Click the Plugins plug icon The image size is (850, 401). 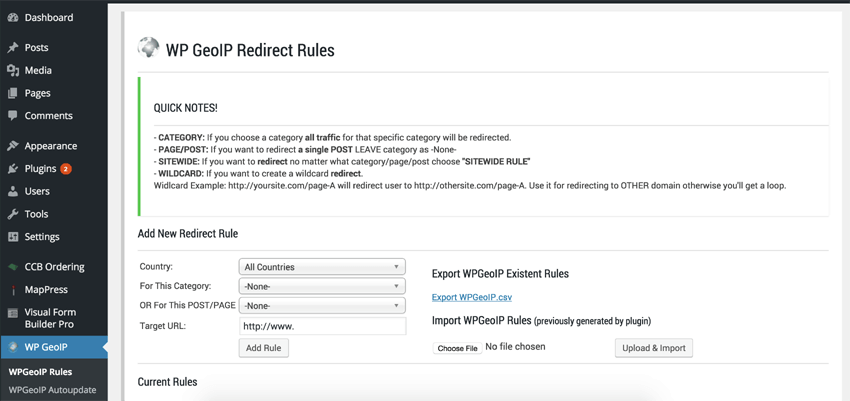pos(12,169)
